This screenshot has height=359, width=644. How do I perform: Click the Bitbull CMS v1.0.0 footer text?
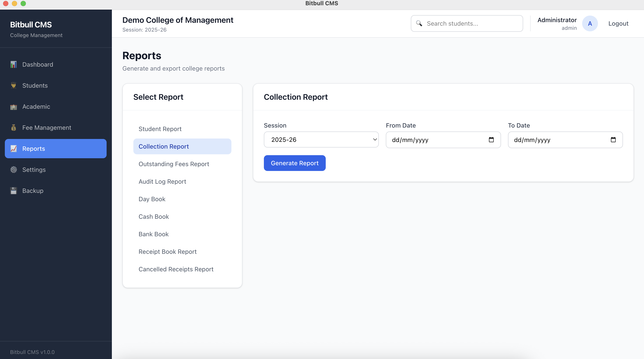32,352
